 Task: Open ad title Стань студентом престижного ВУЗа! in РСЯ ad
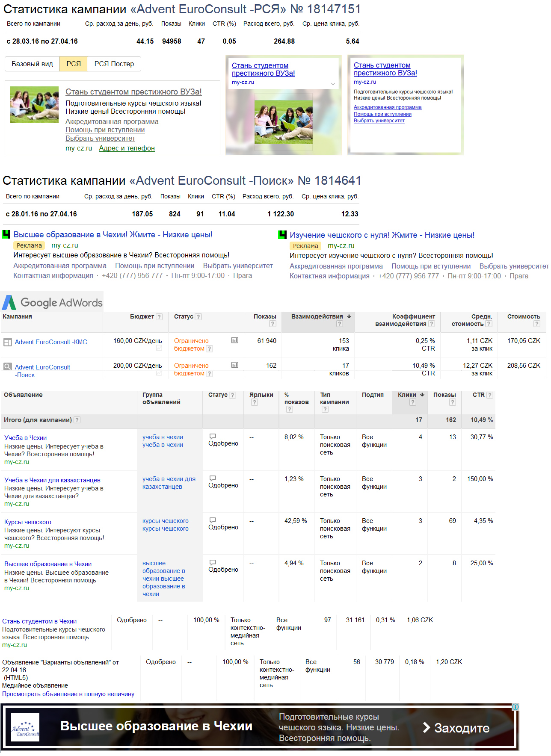[x=133, y=92]
